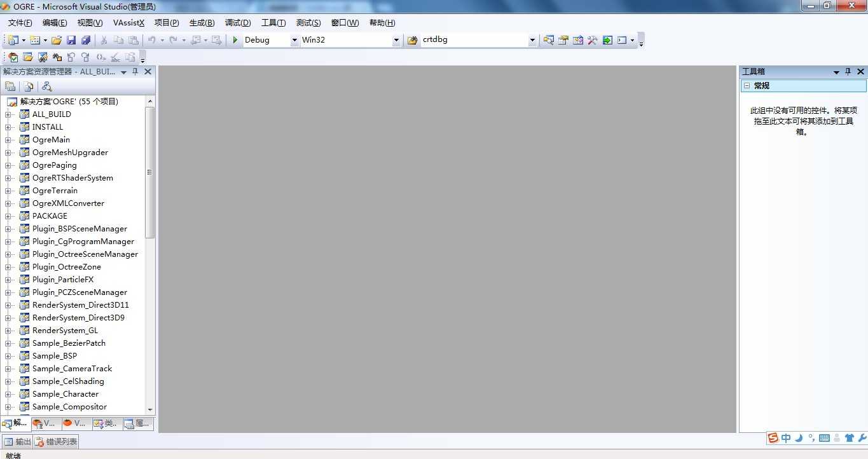Click Show All Files icon in Solution Explorer
868x459 pixels.
[x=29, y=86]
